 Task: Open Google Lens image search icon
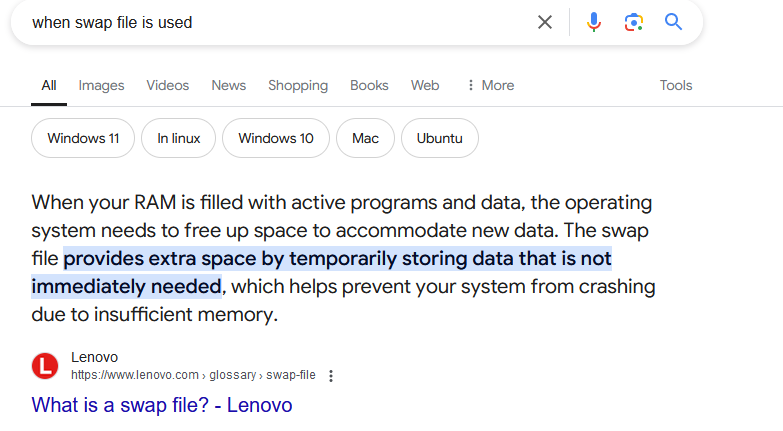pyautogui.click(x=634, y=22)
